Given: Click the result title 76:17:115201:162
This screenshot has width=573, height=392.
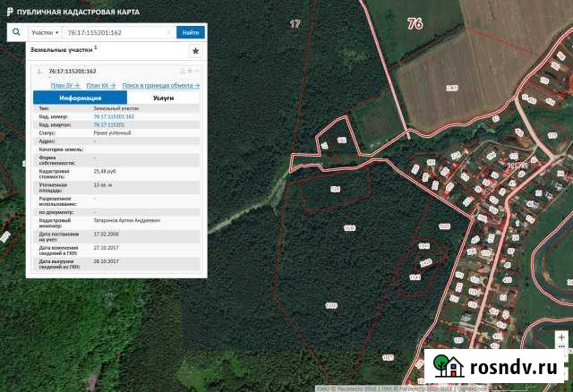Looking at the screenshot, I should click(x=73, y=71).
